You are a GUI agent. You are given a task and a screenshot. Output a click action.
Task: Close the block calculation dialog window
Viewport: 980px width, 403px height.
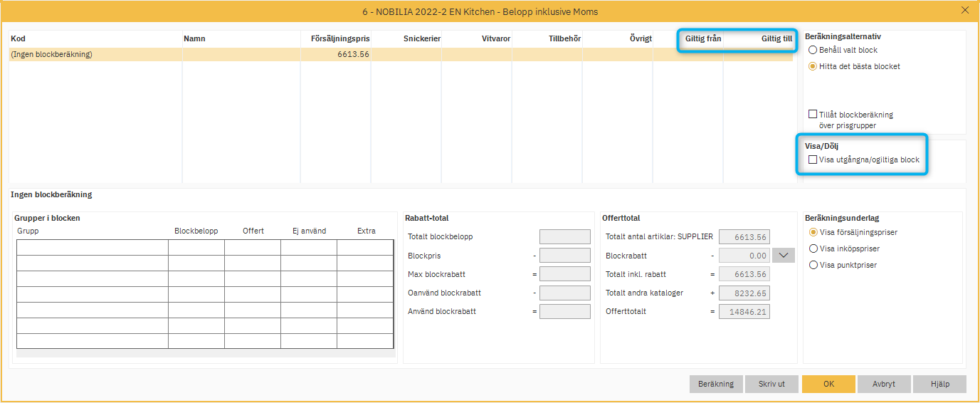tap(965, 11)
